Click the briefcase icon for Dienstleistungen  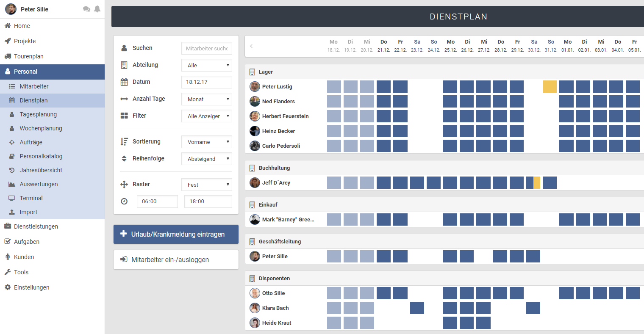coord(8,226)
